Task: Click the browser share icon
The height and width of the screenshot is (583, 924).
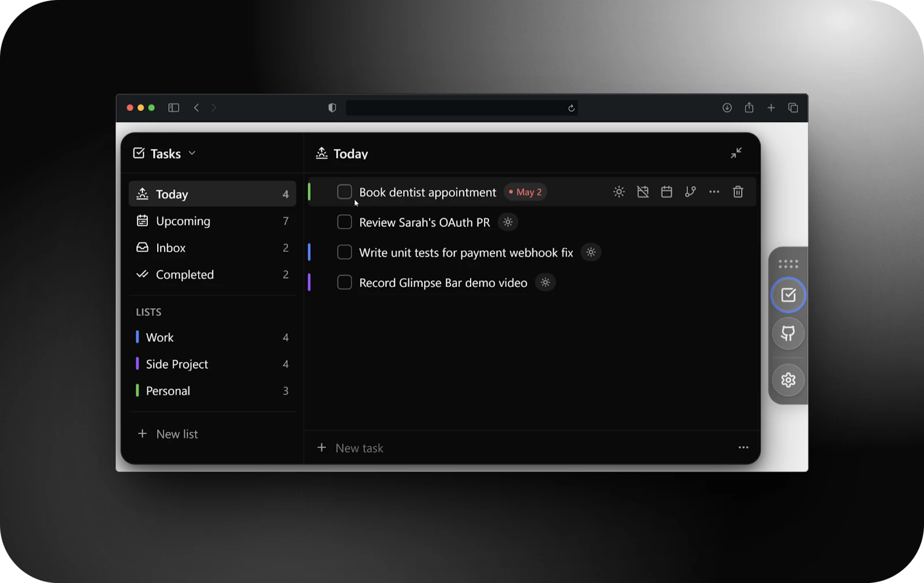Action: click(x=749, y=107)
